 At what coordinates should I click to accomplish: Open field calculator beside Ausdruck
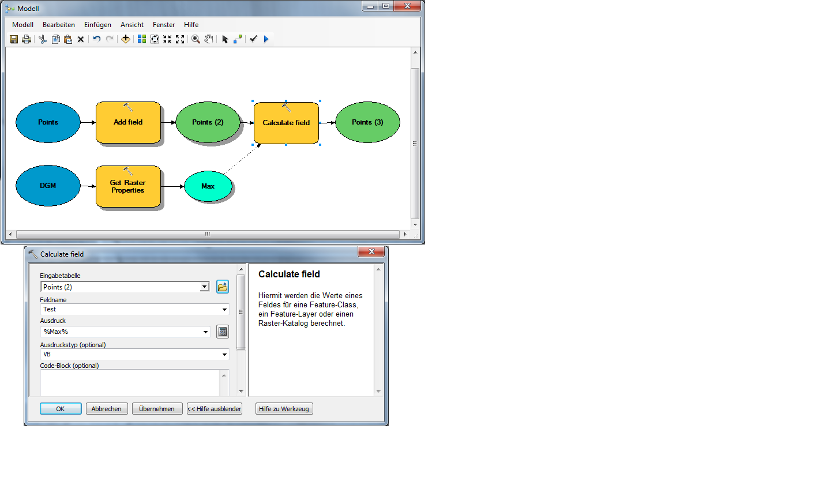[223, 332]
